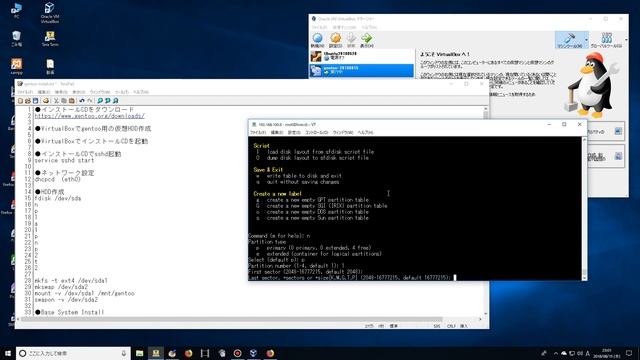Open PC desktop icon
Image resolution: width=640 pixels, height=360 pixels.
(16, 11)
